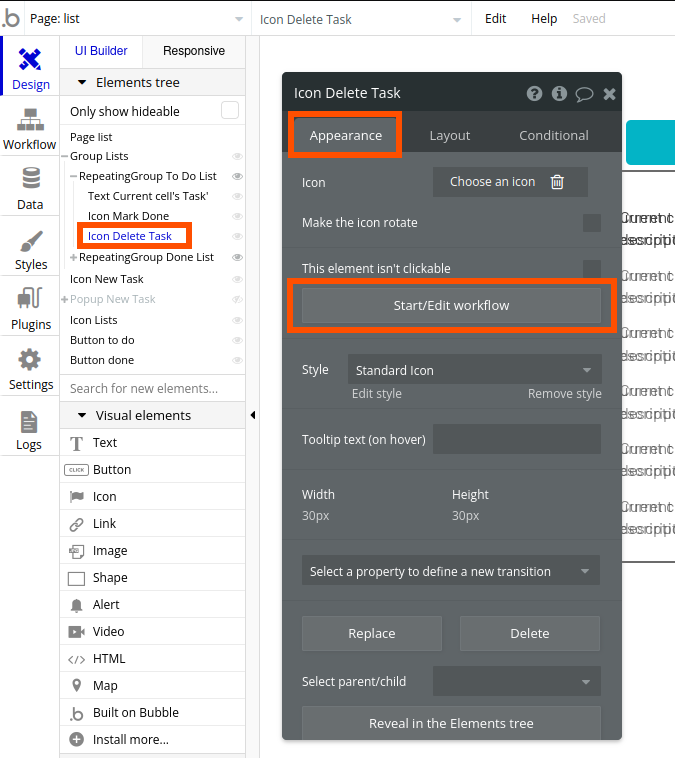Open the Settings section

[30, 368]
